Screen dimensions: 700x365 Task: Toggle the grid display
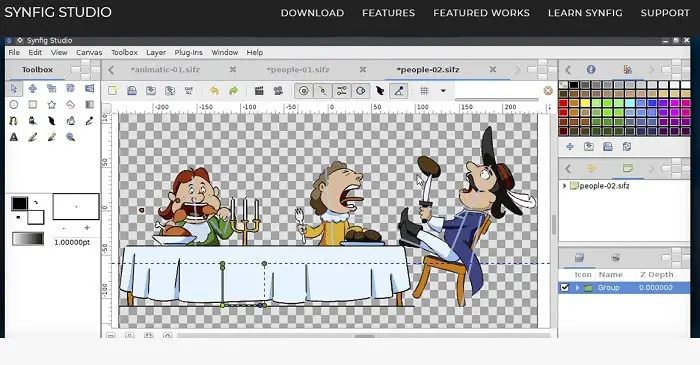tap(424, 91)
